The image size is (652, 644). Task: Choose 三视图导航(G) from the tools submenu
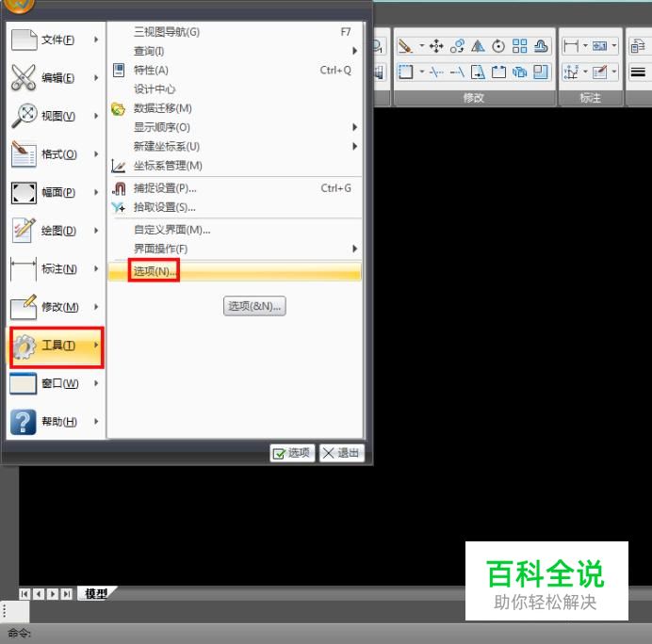point(235,32)
